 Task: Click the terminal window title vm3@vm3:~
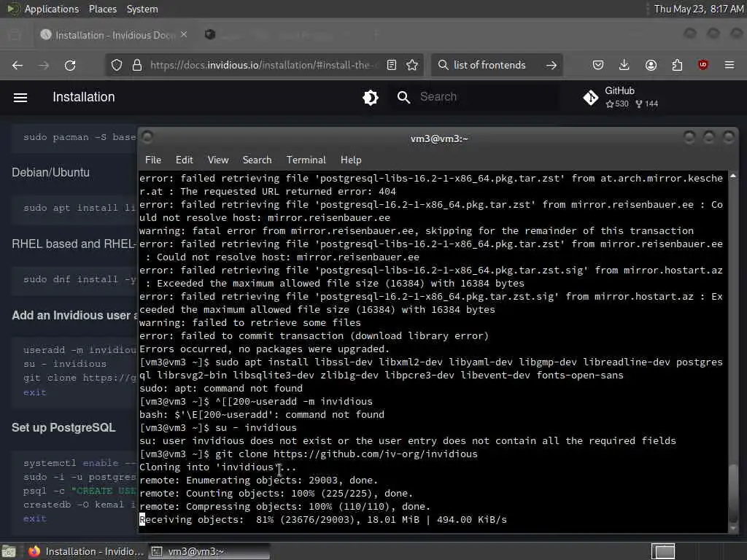pyautogui.click(x=439, y=139)
